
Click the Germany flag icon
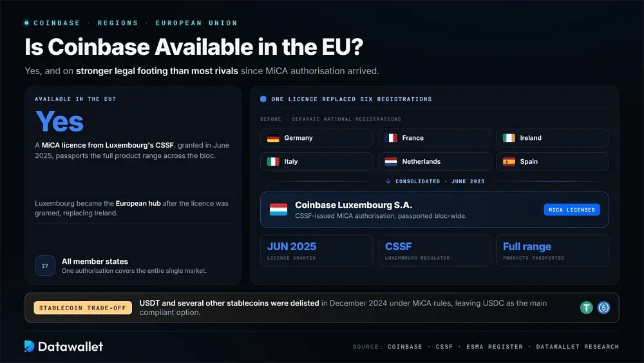click(x=273, y=138)
